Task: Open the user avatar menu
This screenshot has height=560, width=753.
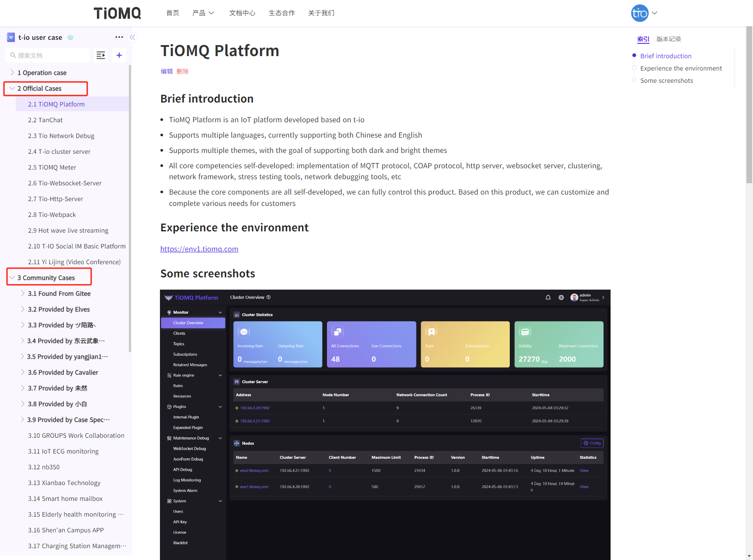Action: click(639, 13)
